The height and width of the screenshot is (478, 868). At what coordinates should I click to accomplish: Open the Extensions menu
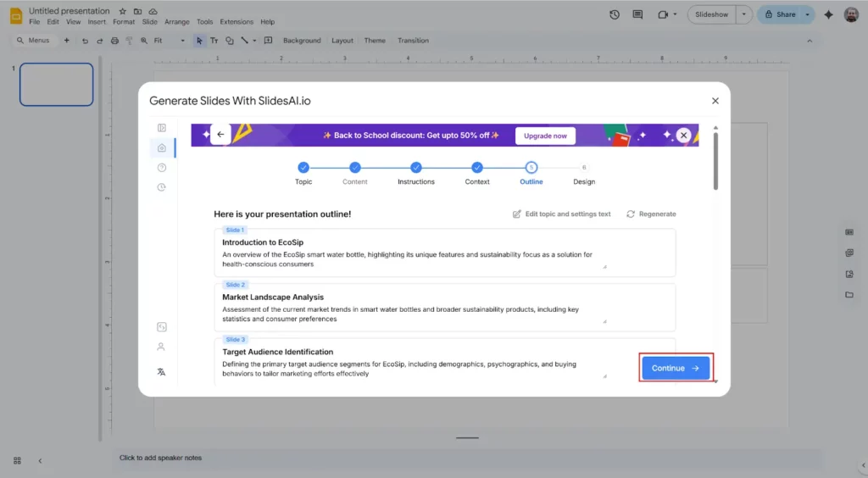coord(236,22)
